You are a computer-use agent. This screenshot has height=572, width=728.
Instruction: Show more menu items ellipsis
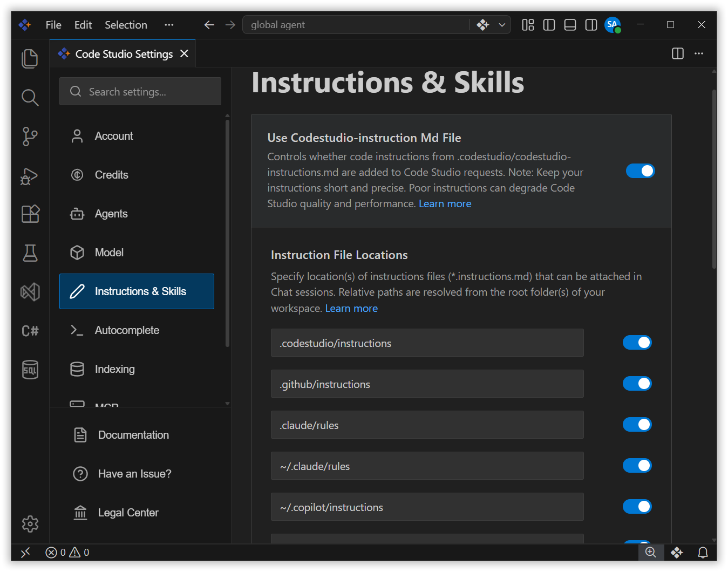point(169,25)
